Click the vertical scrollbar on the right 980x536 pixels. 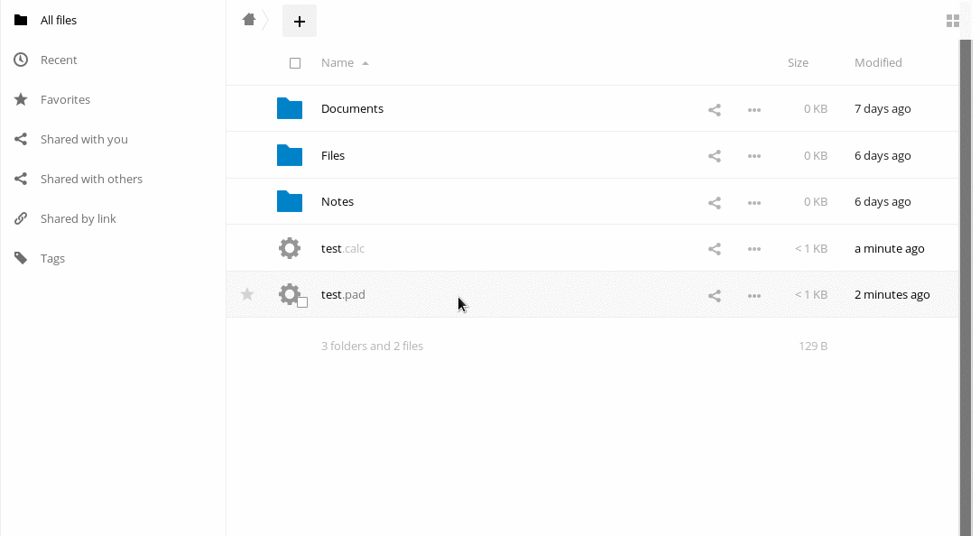tap(965, 271)
